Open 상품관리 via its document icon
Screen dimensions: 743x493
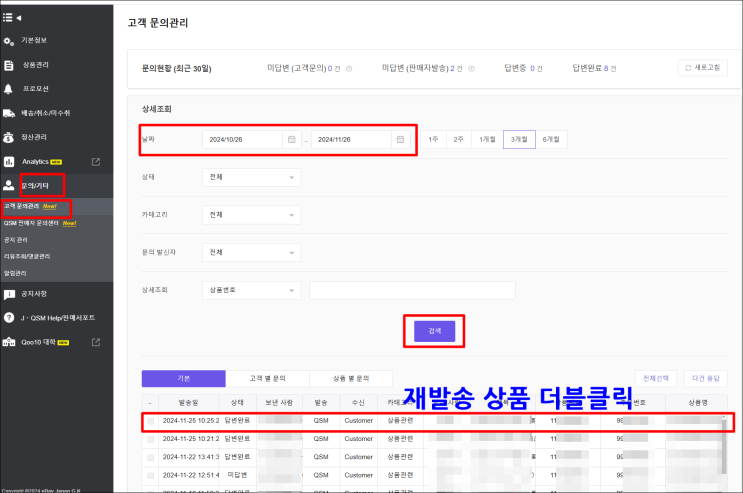pos(9,65)
